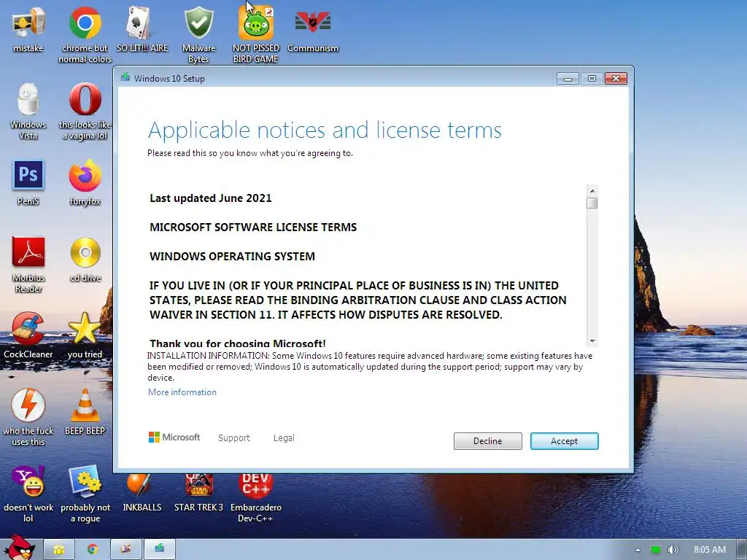Click the license scrollbar down arrow
The image size is (747, 560).
592,341
